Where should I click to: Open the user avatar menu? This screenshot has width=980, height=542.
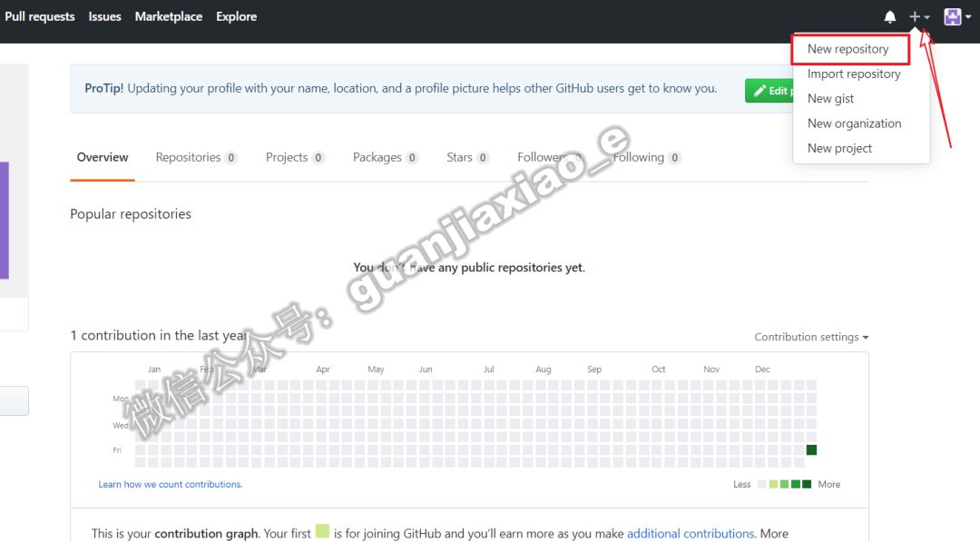click(x=957, y=17)
